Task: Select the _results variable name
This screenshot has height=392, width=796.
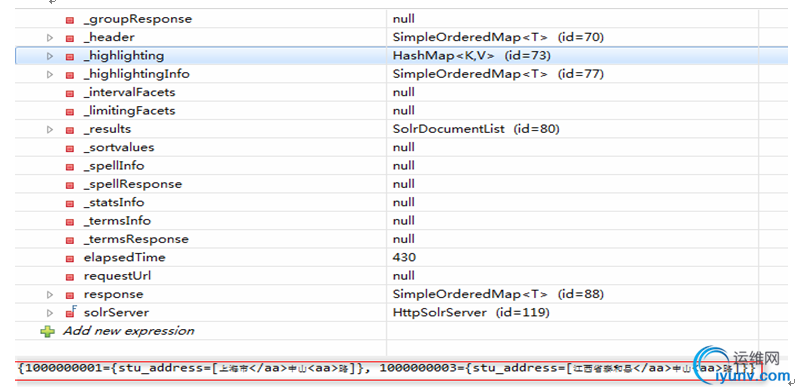Action: coord(107,129)
